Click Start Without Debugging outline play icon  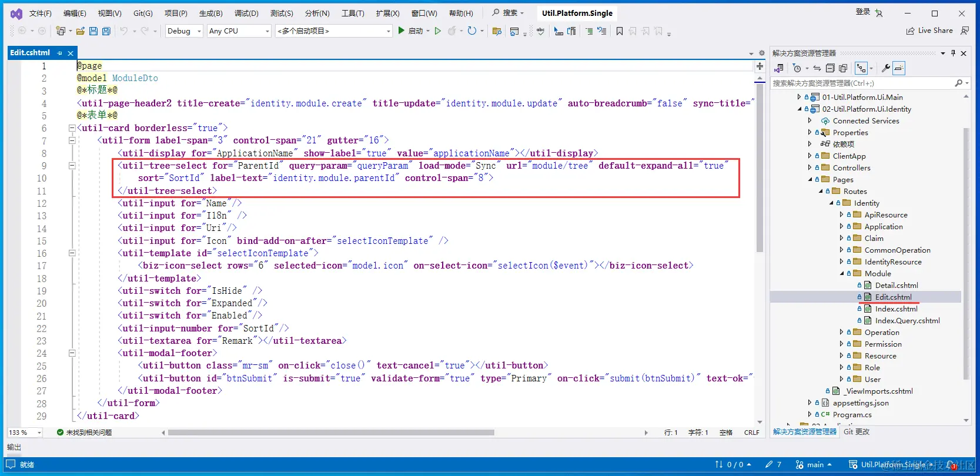pyautogui.click(x=437, y=31)
